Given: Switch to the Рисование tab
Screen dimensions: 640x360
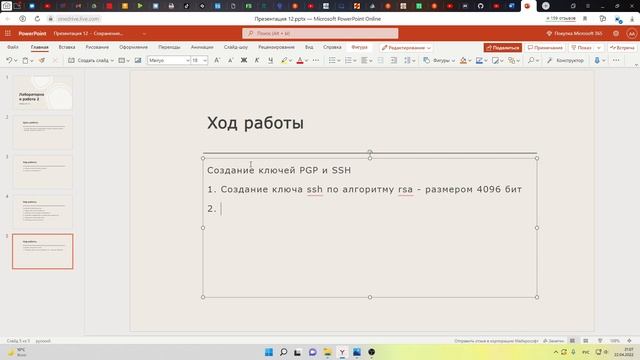Looking at the screenshot, I should pos(97,47).
